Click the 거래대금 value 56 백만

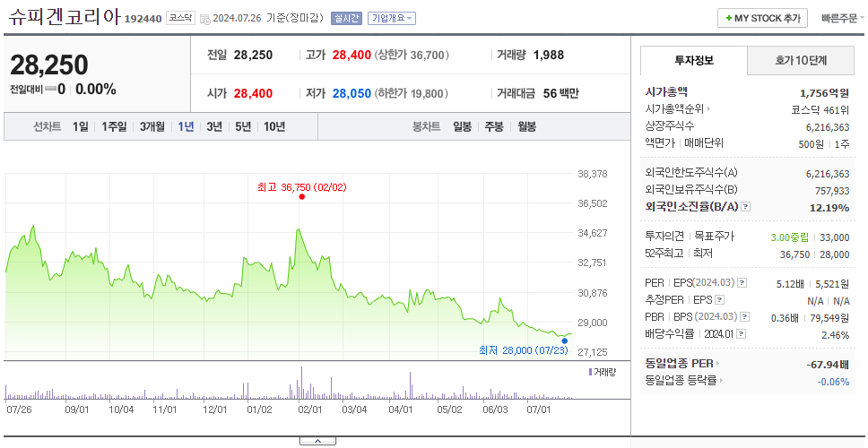point(560,94)
